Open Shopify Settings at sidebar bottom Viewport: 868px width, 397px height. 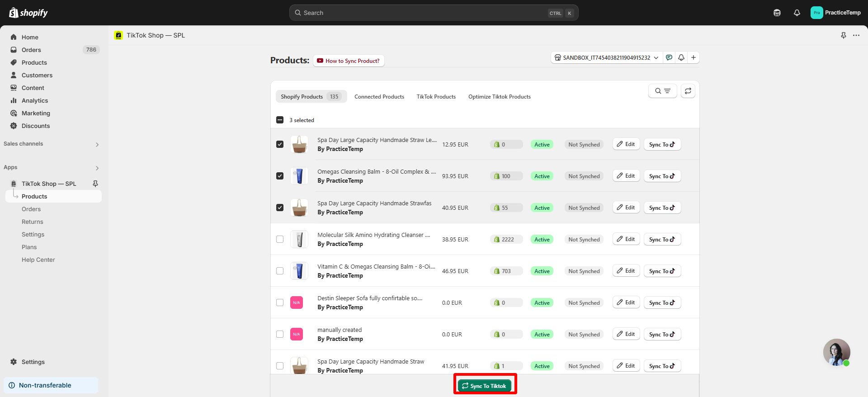pos(53,362)
